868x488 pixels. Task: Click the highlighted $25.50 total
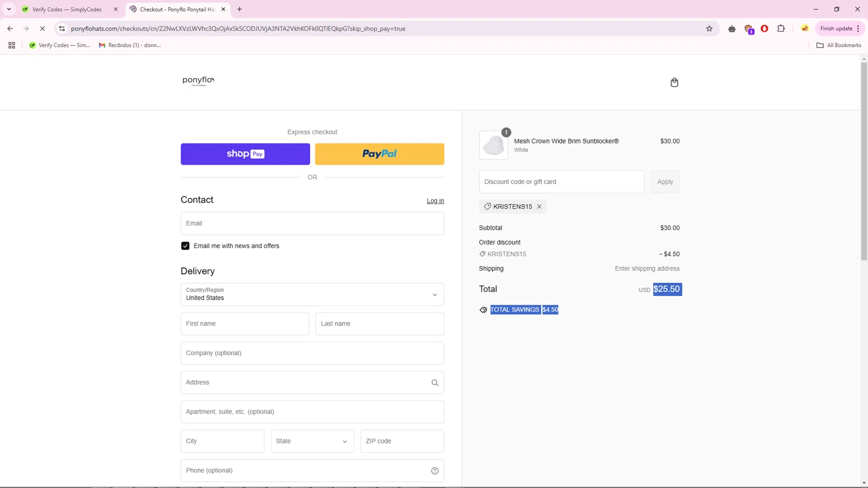(667, 289)
